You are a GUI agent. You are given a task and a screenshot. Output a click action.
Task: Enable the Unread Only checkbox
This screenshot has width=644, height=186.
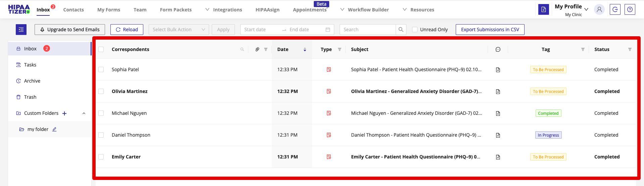pyautogui.click(x=415, y=30)
